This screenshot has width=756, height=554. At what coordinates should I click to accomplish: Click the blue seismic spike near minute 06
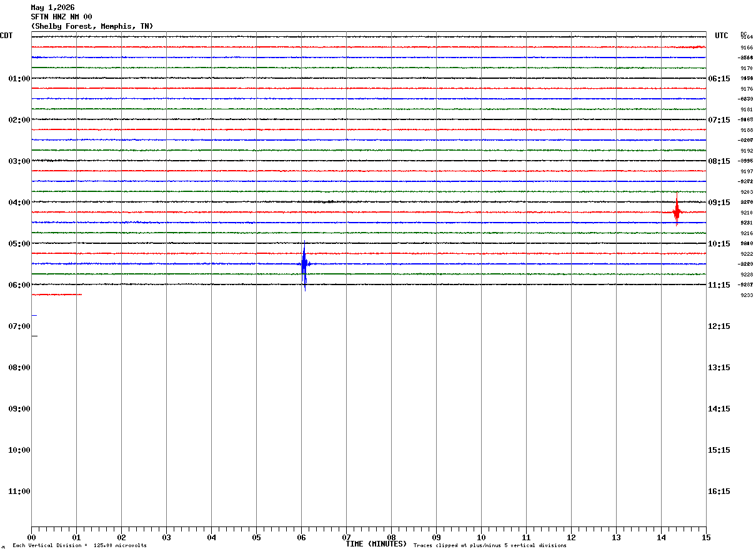tap(304, 265)
